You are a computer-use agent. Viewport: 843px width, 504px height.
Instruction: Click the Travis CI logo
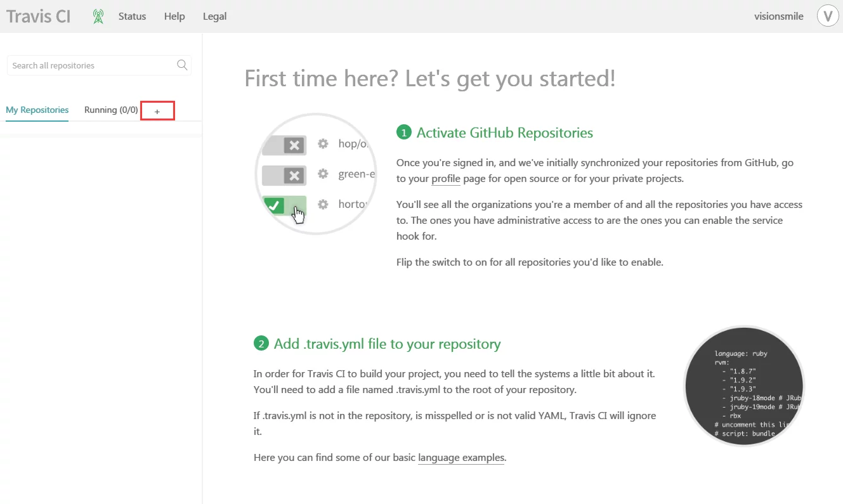39,16
